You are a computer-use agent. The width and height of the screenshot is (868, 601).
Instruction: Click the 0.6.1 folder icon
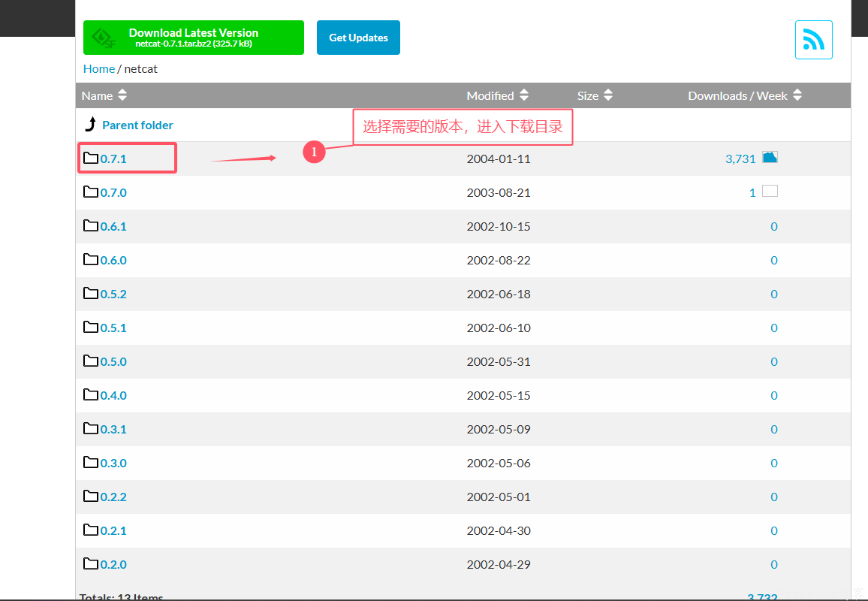coord(91,226)
